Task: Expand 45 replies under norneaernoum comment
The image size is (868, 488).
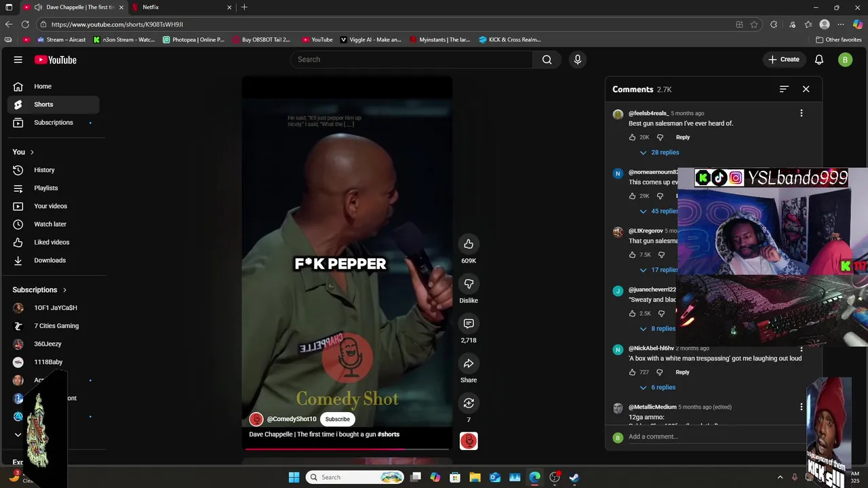Action: tap(658, 211)
